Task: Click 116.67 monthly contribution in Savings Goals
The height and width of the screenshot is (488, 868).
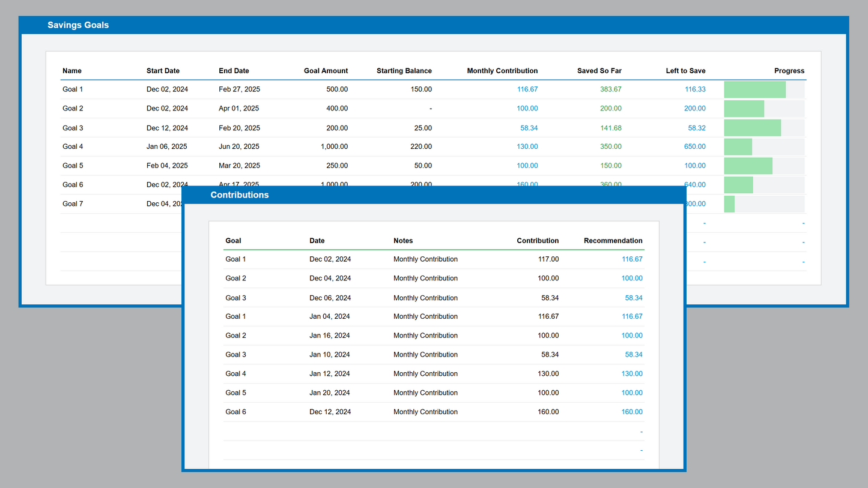Action: [527, 89]
